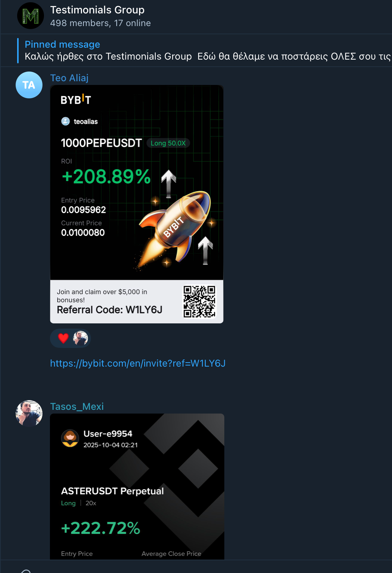Click the Referral Code W1LY6J text
This screenshot has height=573, width=392.
click(x=110, y=310)
